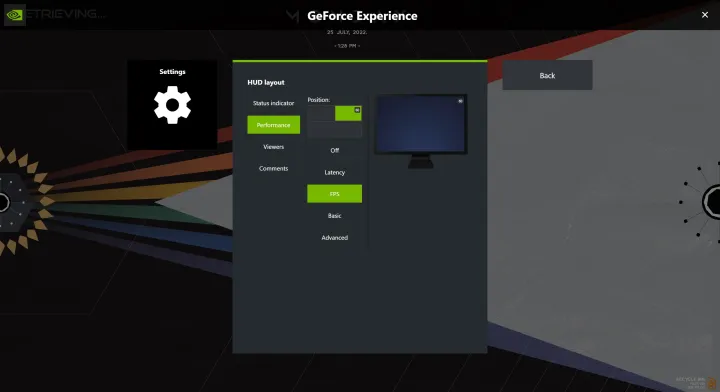Choose the Latency overlay mode
720x392 pixels.
(334, 172)
